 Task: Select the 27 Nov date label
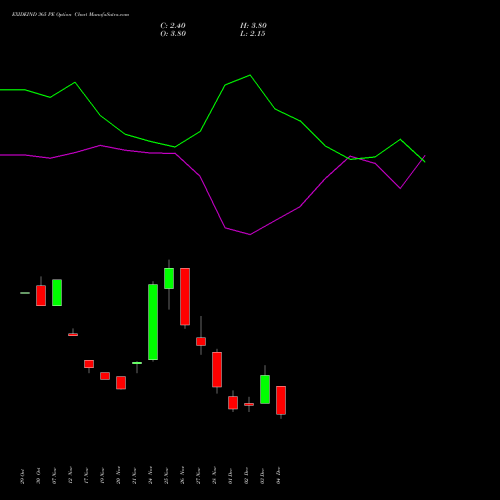(198, 476)
